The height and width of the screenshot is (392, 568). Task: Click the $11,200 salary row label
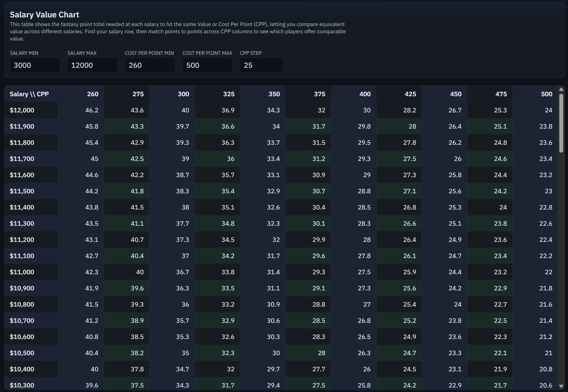[31, 239]
